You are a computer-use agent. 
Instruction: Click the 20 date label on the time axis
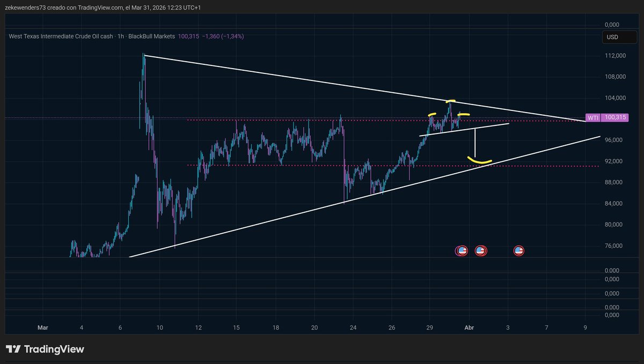[314, 327]
